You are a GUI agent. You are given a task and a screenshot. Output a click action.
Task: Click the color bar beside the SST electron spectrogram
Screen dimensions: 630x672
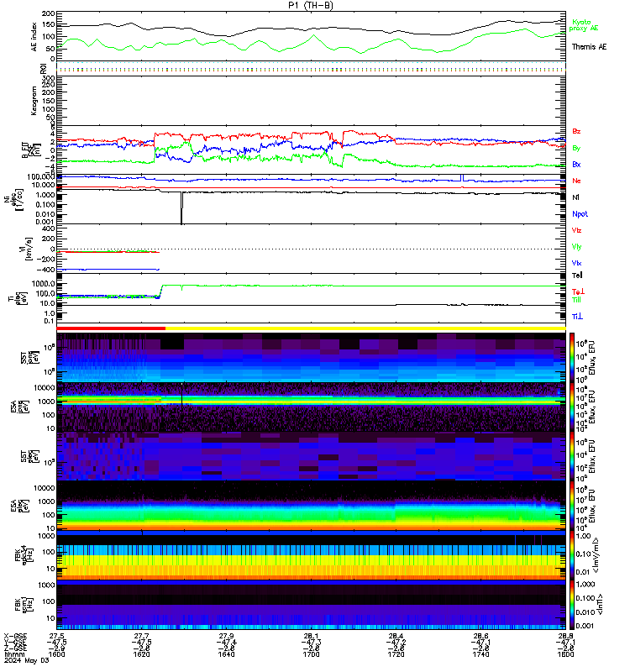coord(572,456)
